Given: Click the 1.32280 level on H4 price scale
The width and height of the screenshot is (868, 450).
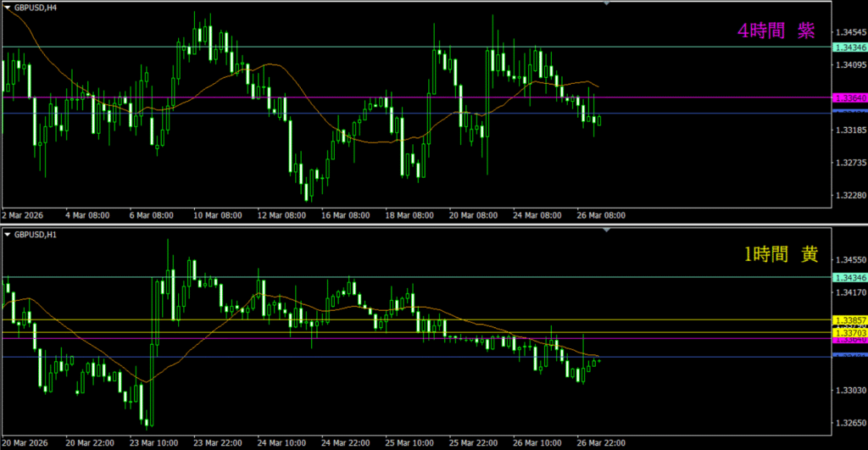Looking at the screenshot, I should [850, 195].
